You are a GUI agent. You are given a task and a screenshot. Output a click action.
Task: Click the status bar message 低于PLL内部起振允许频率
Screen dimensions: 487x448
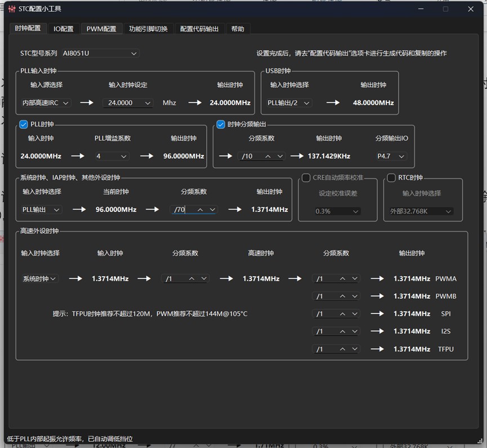(x=70, y=438)
